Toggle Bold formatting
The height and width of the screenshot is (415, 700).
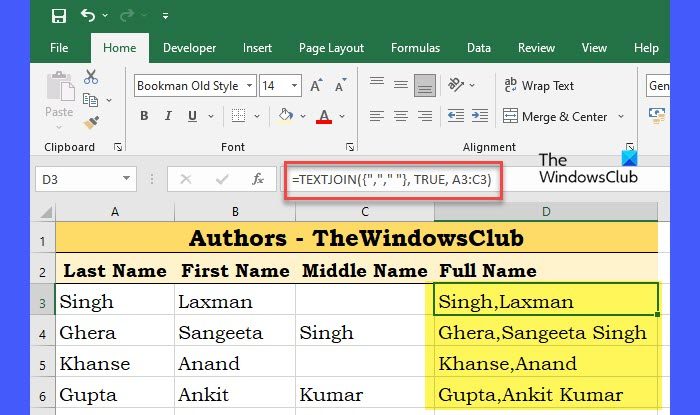click(144, 116)
